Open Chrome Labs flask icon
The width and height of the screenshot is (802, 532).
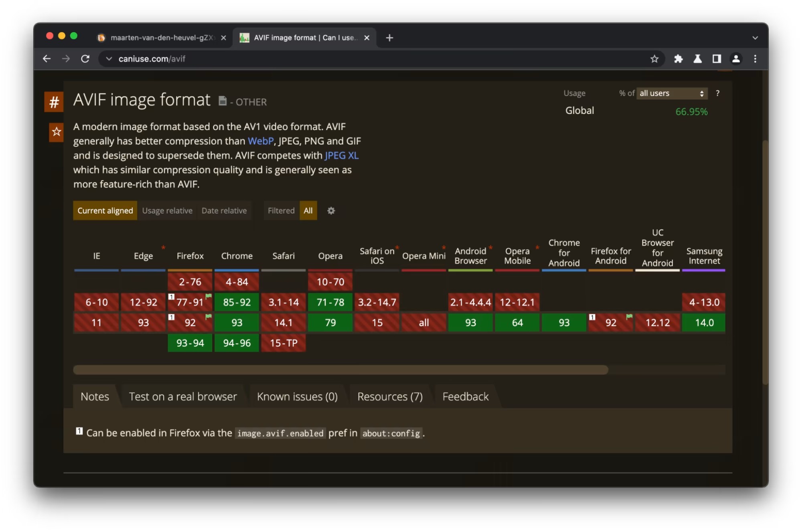click(697, 59)
